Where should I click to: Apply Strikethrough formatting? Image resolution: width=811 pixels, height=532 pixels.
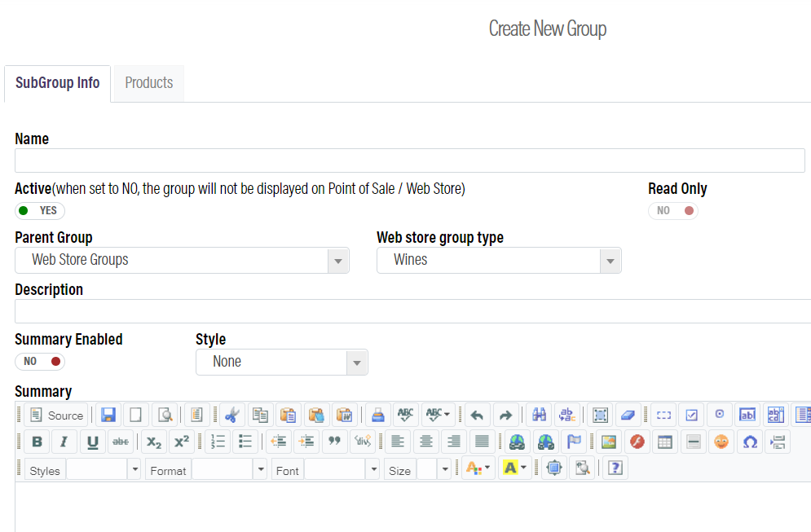121,442
